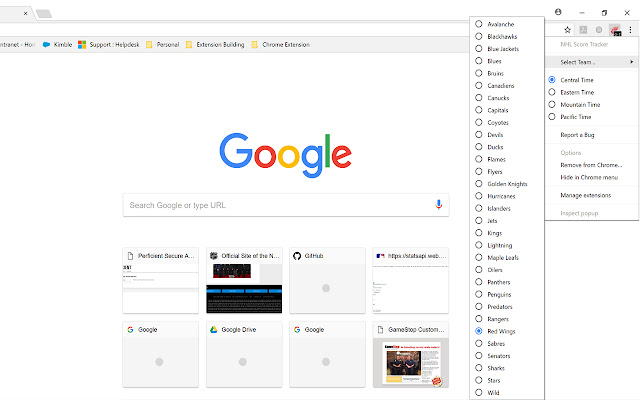The image size is (640, 400).
Task: Click the circular gray extension icon
Action: 599,30
